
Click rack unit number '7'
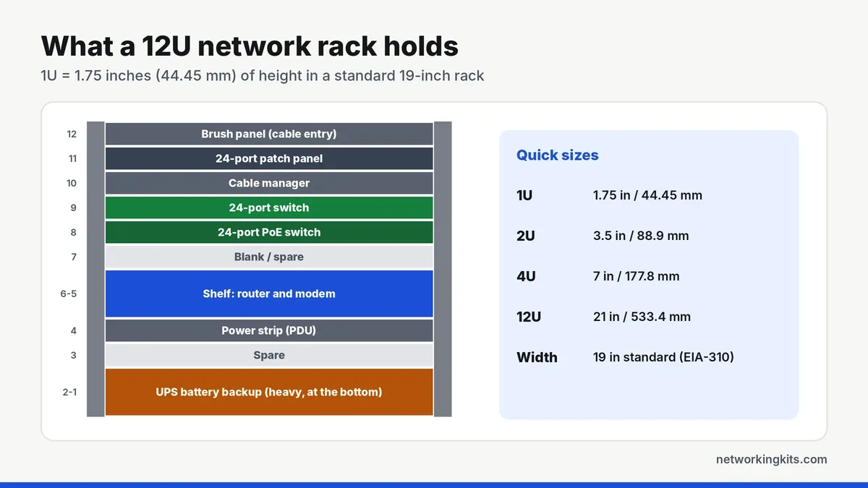[x=74, y=257]
